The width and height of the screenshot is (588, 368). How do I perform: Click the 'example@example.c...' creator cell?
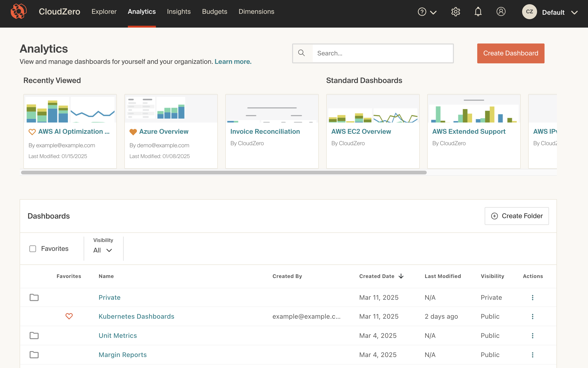(x=307, y=316)
